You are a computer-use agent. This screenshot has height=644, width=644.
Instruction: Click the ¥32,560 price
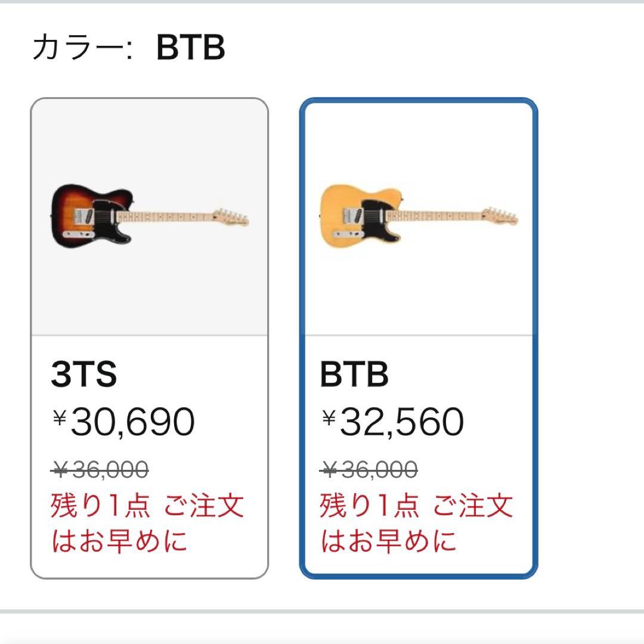click(x=393, y=422)
